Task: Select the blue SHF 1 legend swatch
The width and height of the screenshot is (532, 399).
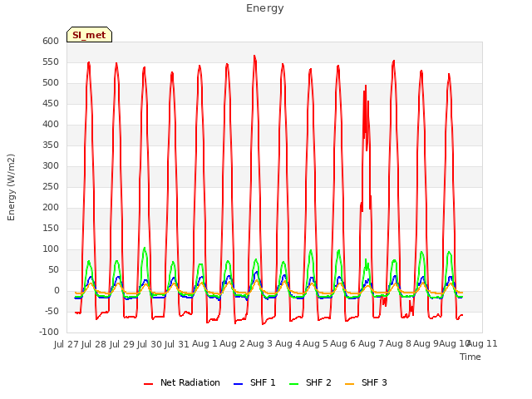Action: tap(239, 384)
